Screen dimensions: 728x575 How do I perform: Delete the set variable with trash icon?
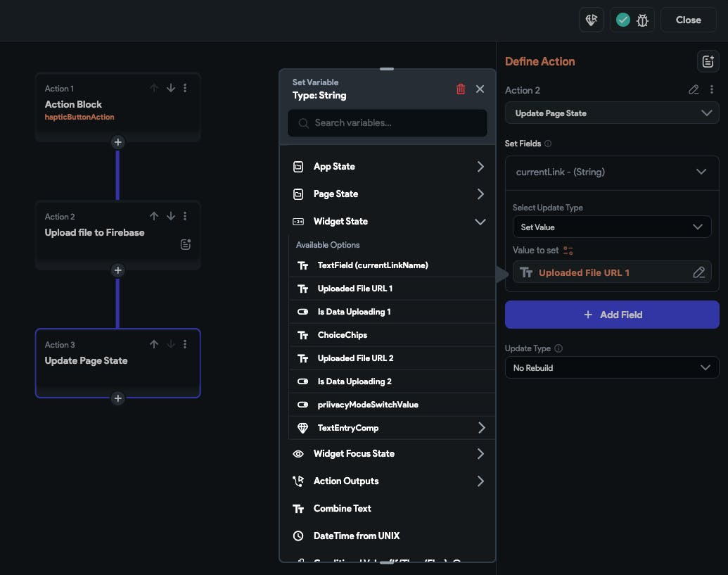click(x=461, y=89)
